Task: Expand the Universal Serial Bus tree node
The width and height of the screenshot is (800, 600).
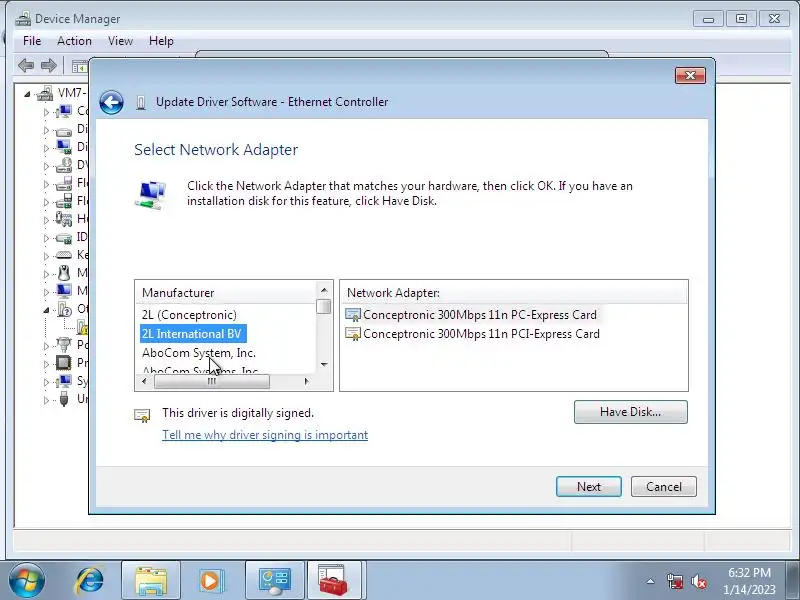Action: tap(46, 400)
